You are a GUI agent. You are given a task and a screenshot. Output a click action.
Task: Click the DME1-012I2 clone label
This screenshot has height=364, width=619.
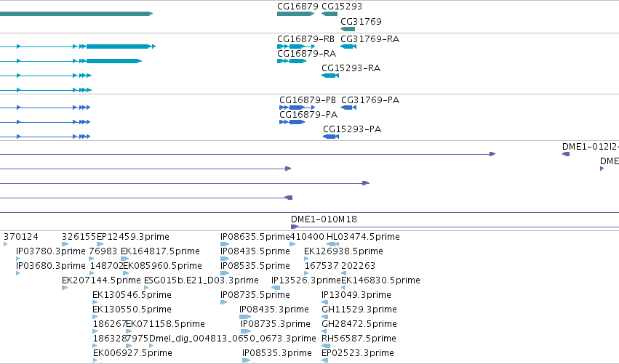pyautogui.click(x=591, y=147)
